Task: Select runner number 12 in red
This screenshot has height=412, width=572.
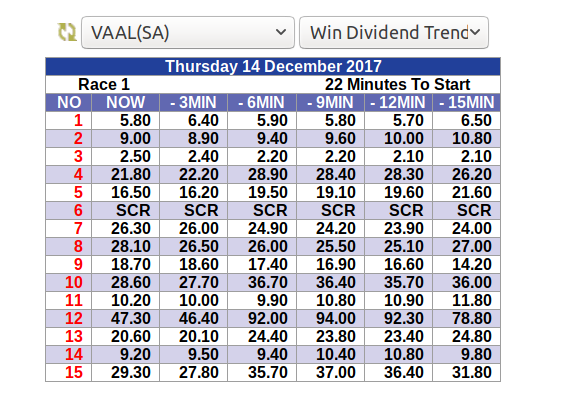Action: click(74, 318)
